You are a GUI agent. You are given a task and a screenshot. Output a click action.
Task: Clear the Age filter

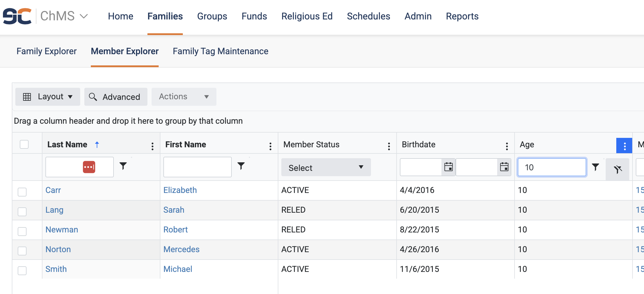point(617,169)
